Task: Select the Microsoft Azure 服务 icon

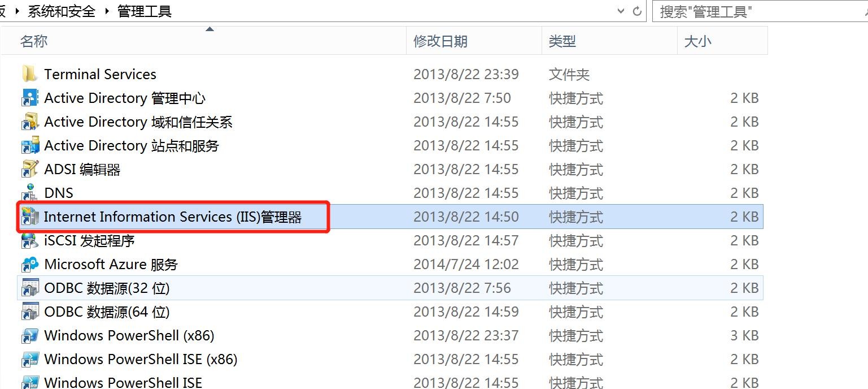Action: tap(29, 264)
